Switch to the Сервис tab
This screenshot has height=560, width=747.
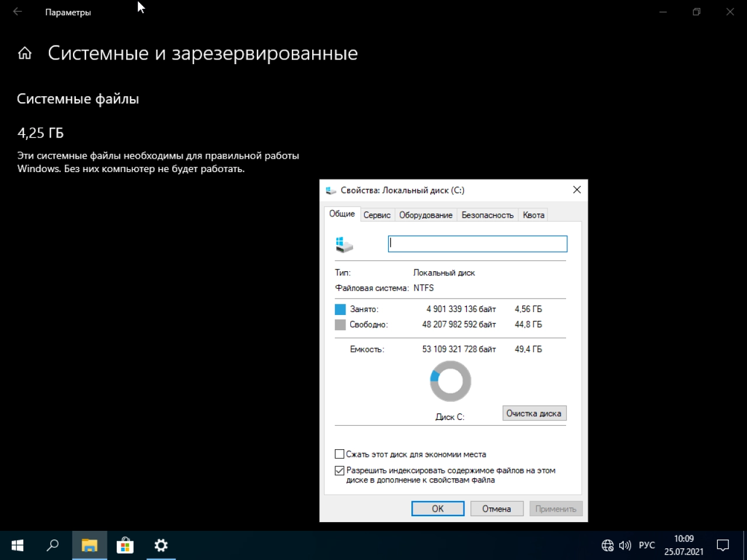coord(377,215)
